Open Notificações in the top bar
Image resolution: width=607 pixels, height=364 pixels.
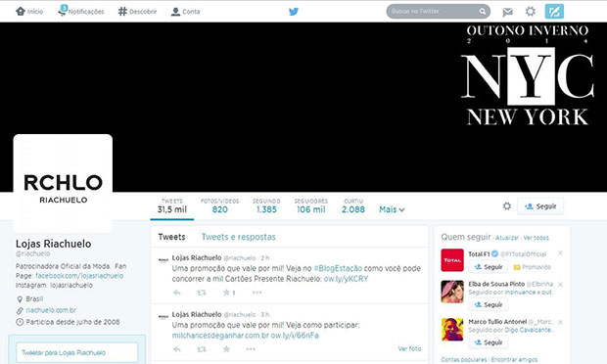pyautogui.click(x=81, y=11)
